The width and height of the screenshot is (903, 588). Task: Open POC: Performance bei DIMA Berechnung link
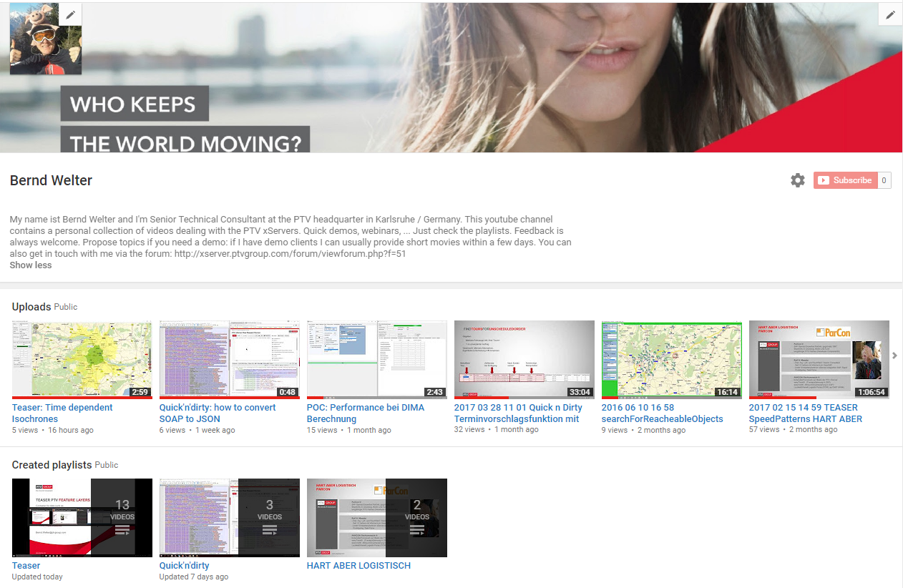point(365,413)
